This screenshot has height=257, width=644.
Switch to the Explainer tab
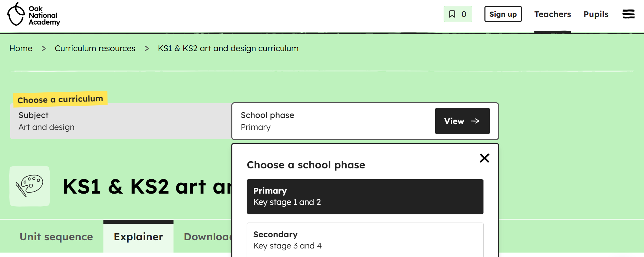[x=138, y=237]
